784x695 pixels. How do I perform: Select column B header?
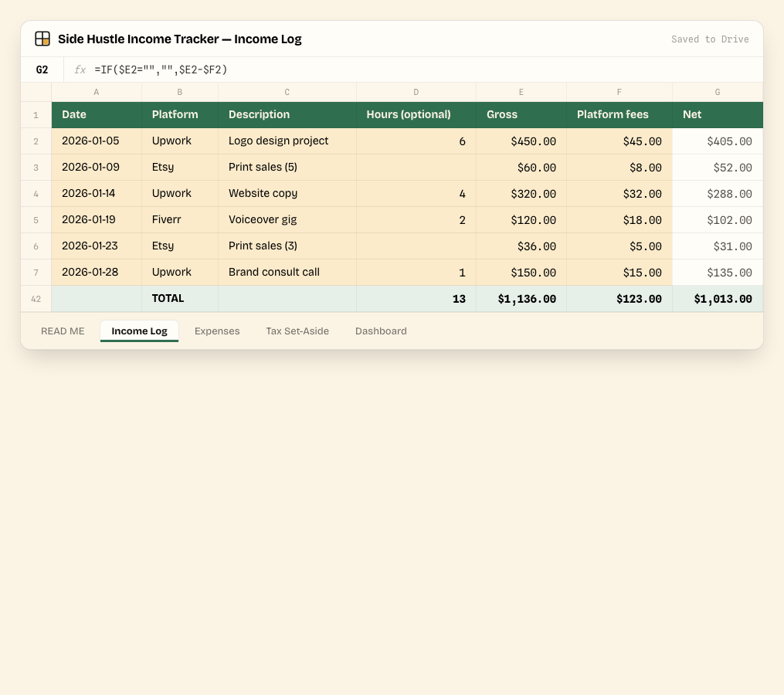[180, 92]
